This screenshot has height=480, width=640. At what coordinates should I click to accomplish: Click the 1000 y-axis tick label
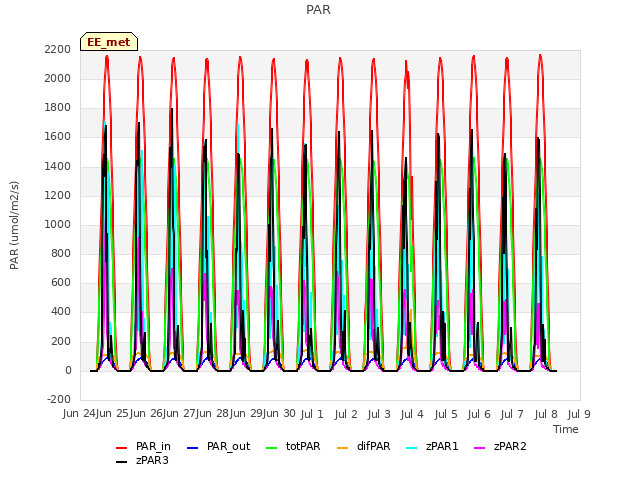[x=58, y=224]
